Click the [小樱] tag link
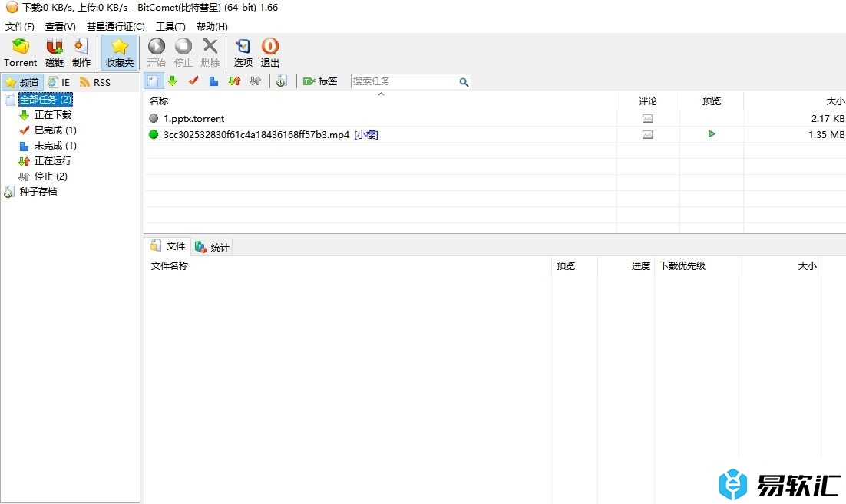The image size is (846, 504). pyautogui.click(x=366, y=135)
